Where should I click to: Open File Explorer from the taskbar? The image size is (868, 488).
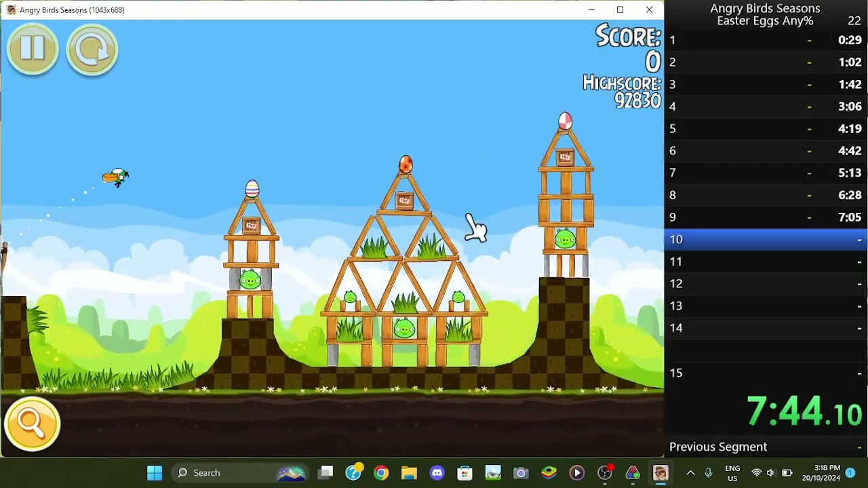(409, 473)
